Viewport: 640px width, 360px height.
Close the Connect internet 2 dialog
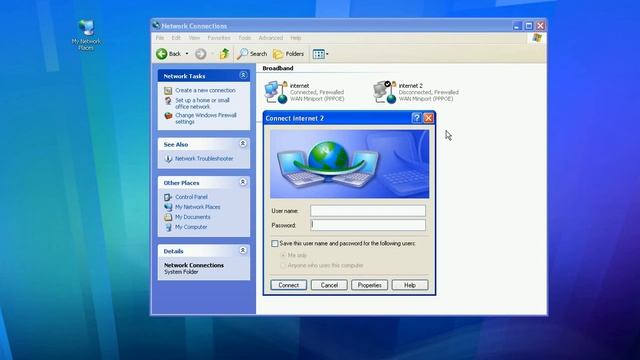tap(428, 118)
